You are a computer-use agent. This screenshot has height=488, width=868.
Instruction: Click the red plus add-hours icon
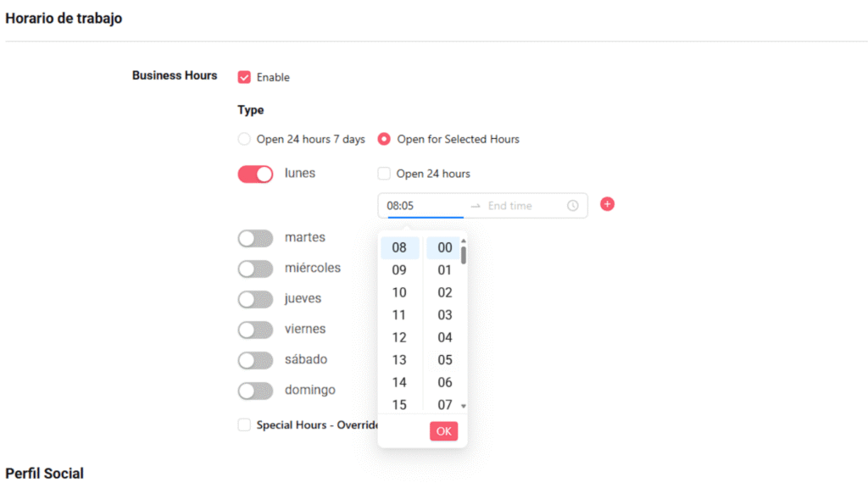point(607,204)
